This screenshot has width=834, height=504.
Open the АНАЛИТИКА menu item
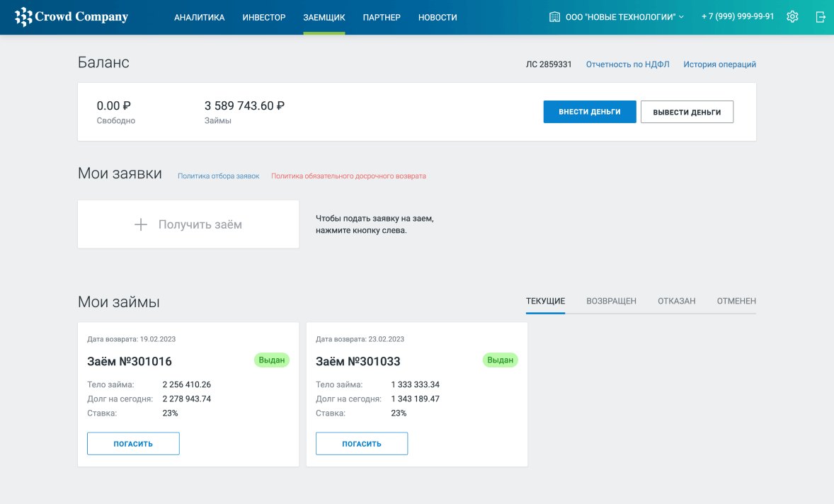point(200,18)
